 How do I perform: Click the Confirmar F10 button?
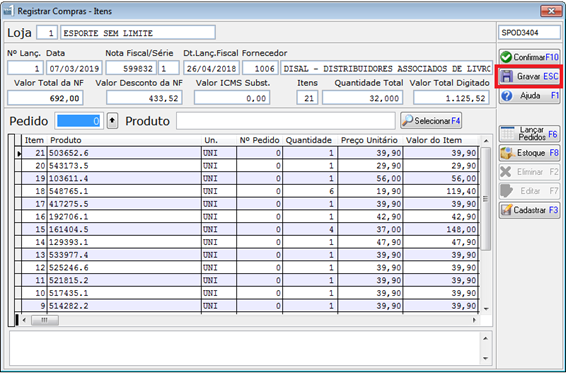pyautogui.click(x=529, y=57)
